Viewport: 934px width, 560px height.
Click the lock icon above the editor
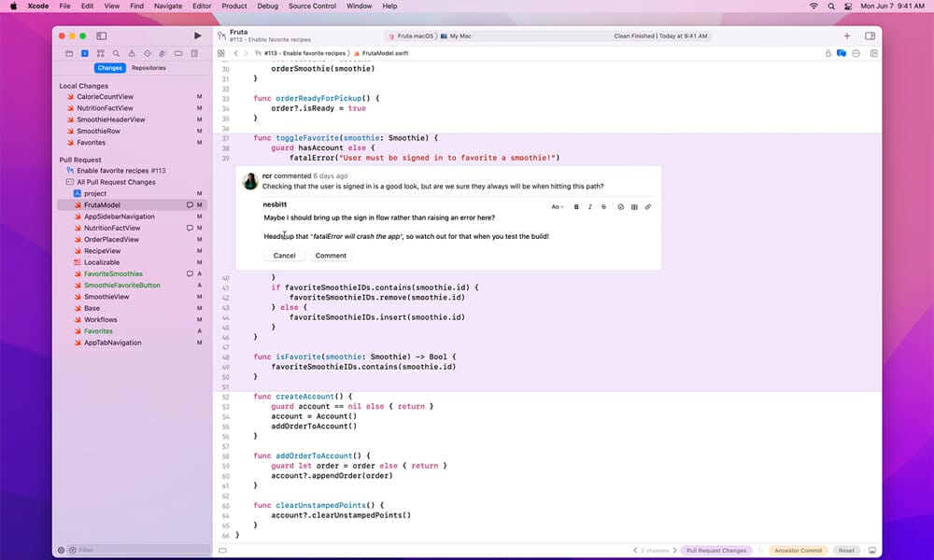tap(829, 53)
